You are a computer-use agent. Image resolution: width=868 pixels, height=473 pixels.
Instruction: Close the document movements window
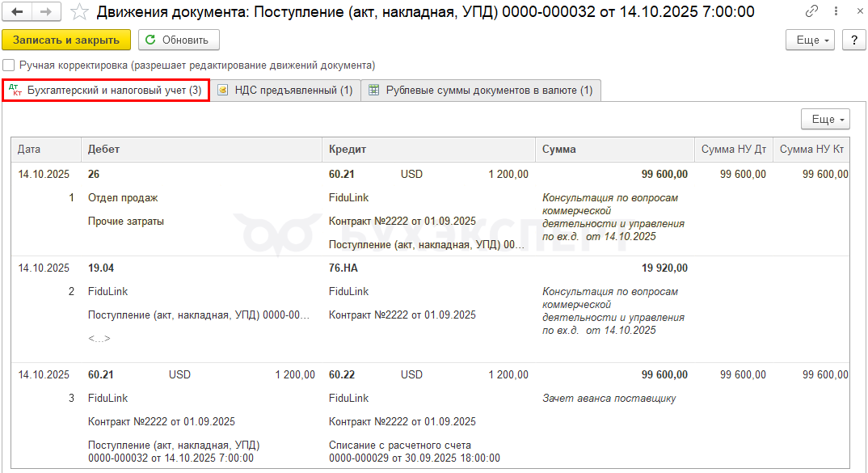[853, 12]
